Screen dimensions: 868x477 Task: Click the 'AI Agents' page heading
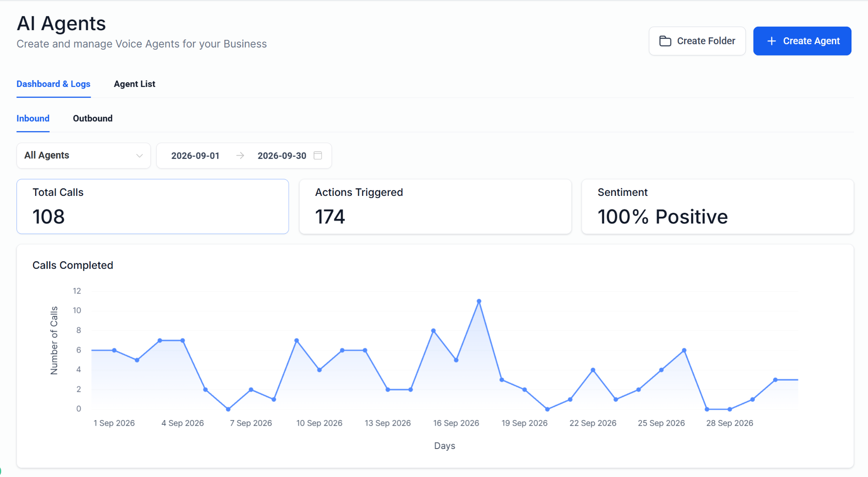[x=61, y=23]
